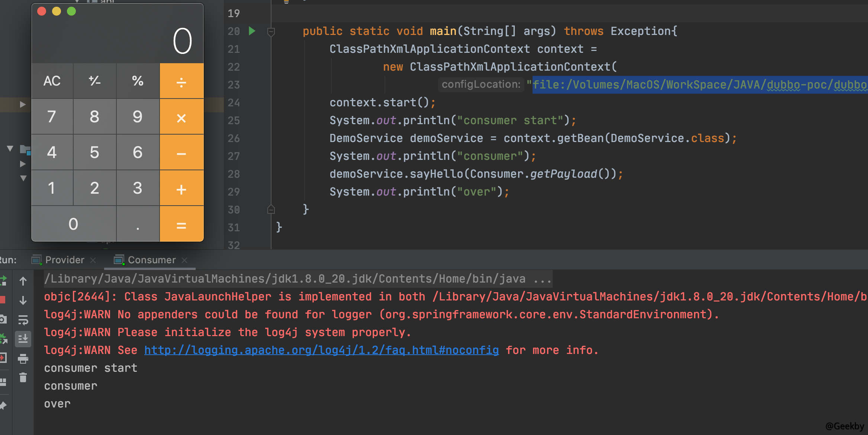
Task: Pin the run tab with pin icon
Action: [x=3, y=406]
